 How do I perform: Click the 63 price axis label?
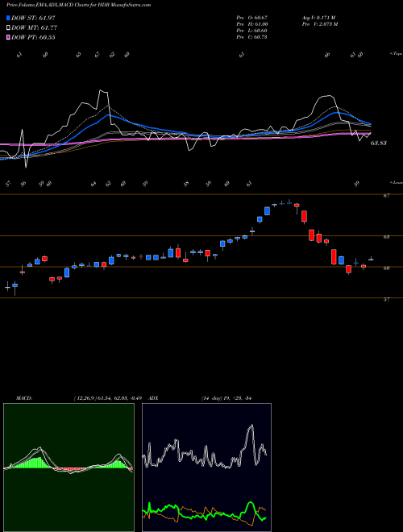[x=386, y=237]
